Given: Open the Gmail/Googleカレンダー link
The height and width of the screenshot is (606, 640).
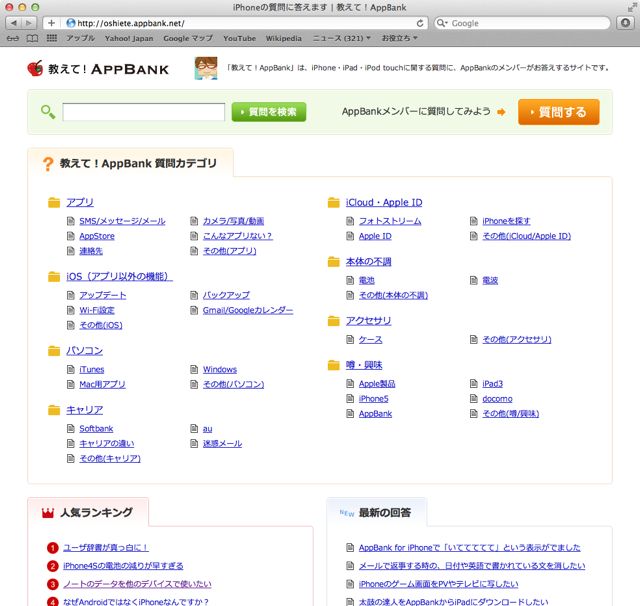Looking at the screenshot, I should tap(248, 311).
